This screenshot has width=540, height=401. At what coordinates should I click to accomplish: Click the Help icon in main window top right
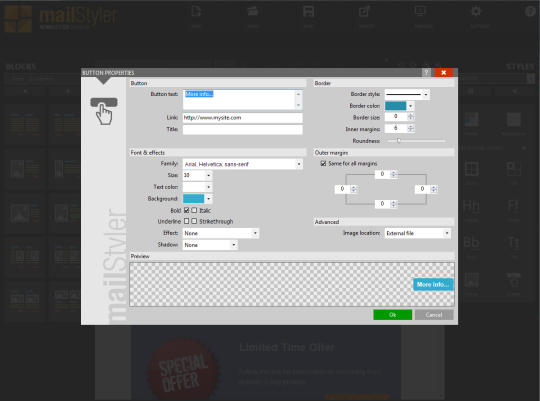tap(530, 12)
